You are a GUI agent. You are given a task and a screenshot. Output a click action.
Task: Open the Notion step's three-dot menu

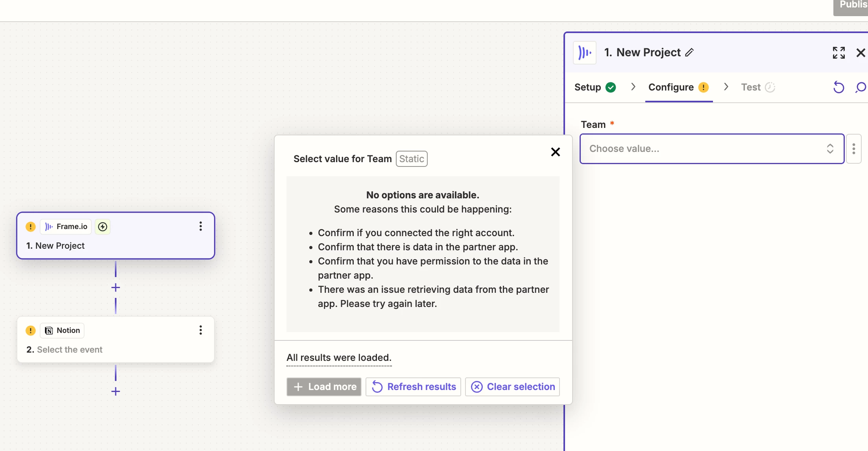(x=201, y=330)
